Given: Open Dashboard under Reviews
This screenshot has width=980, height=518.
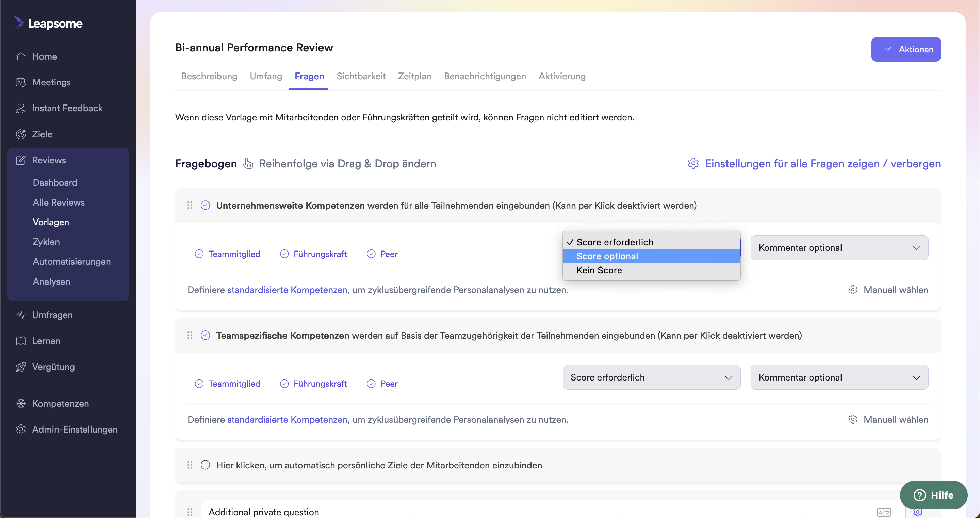Looking at the screenshot, I should coord(55,182).
